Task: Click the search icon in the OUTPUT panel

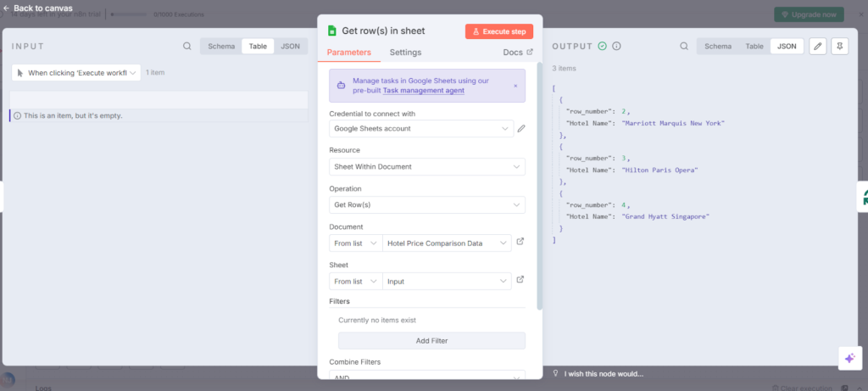Action: (x=684, y=46)
